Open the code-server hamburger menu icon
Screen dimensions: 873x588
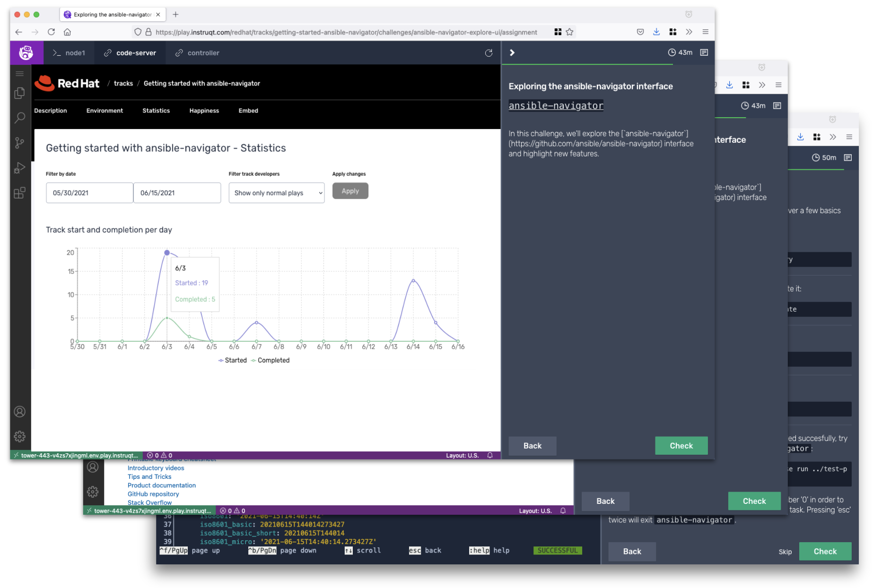coord(20,74)
